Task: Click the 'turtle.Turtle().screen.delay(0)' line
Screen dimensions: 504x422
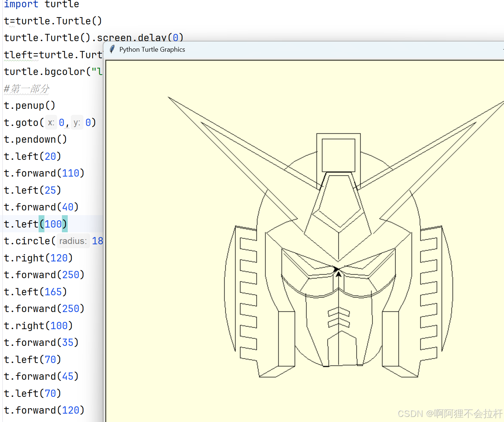Action: click(94, 38)
